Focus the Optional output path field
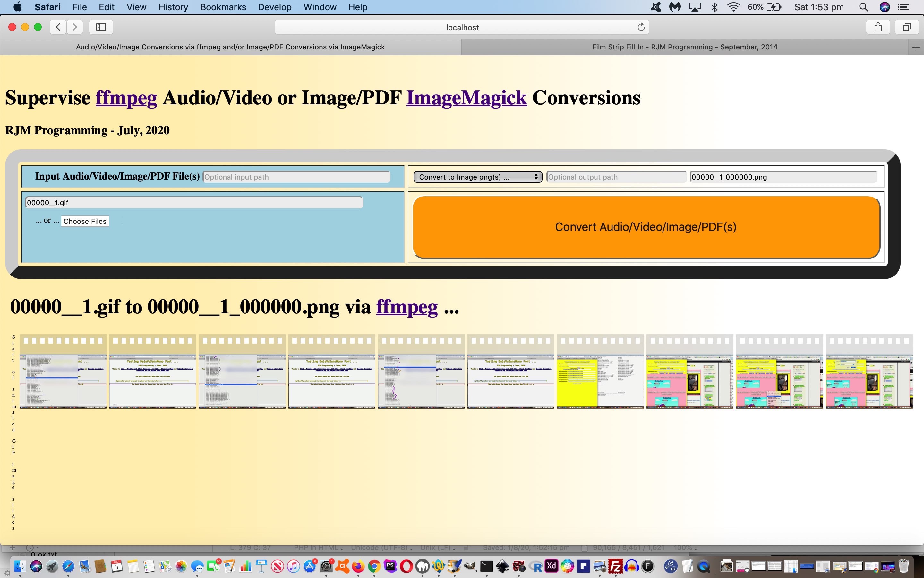924x578 pixels. click(616, 177)
